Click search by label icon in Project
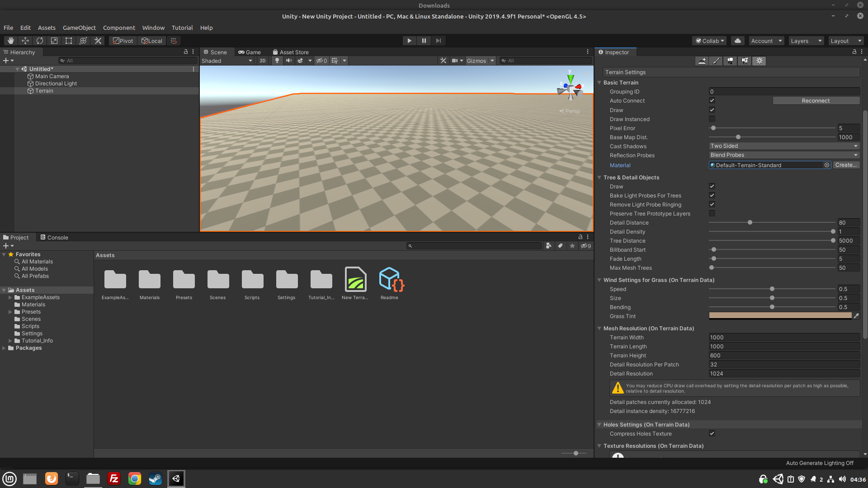This screenshot has width=868, height=488. (561, 246)
